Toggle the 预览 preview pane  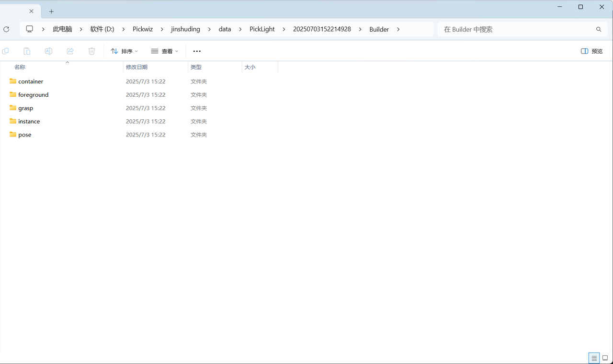591,51
